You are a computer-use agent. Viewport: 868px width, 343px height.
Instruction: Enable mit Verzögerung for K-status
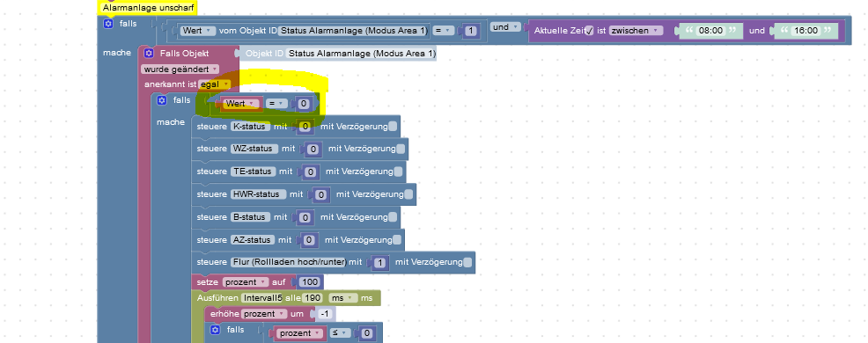pyautogui.click(x=393, y=126)
